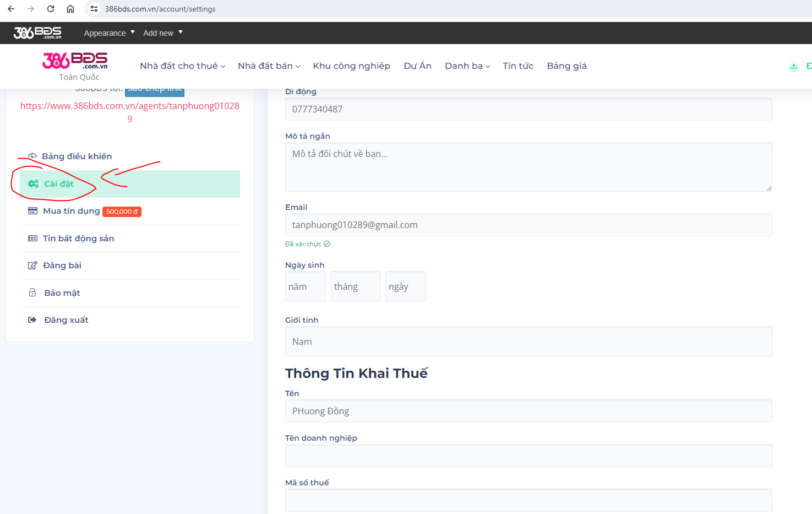Click the browser forward arrow
This screenshot has width=812, height=514.
click(31, 9)
